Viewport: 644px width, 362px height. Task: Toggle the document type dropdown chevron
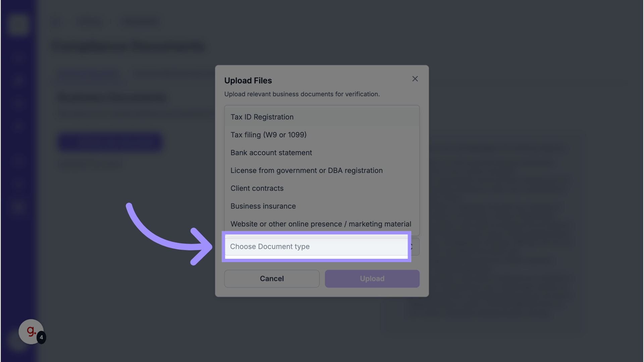[413, 247]
